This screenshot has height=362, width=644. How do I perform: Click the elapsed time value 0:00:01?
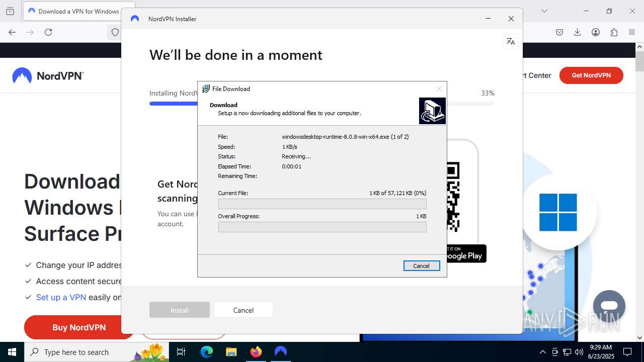tap(292, 166)
